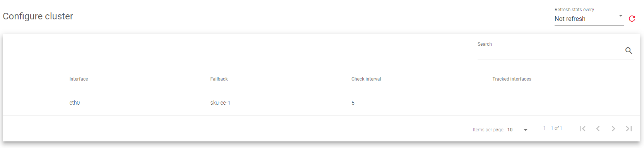Click the check interval value 5

[353, 103]
